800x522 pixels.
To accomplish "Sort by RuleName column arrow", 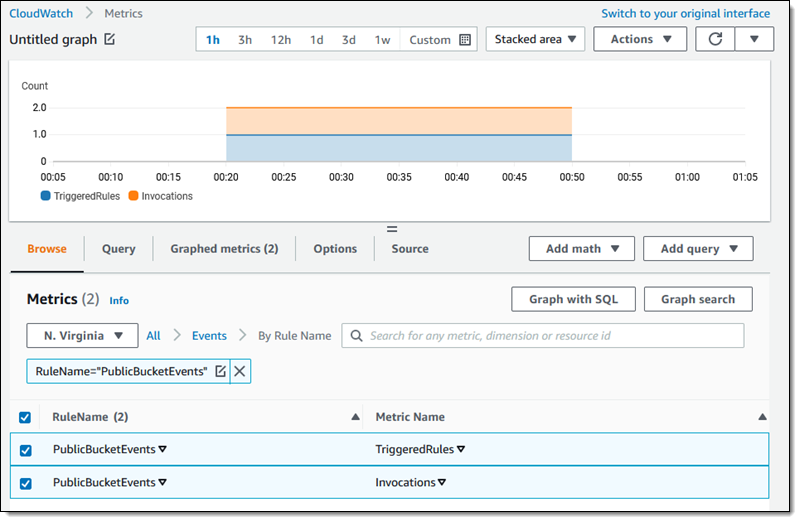I will [356, 417].
